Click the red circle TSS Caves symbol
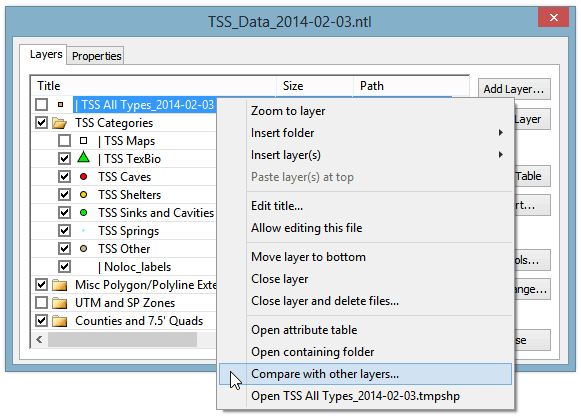This screenshot has width=581, height=419. click(83, 177)
